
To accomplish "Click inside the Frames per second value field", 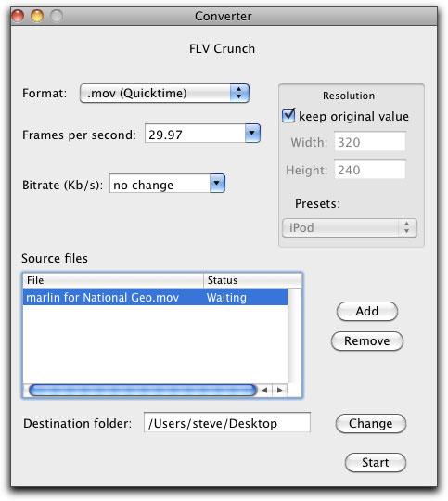I will (195, 134).
